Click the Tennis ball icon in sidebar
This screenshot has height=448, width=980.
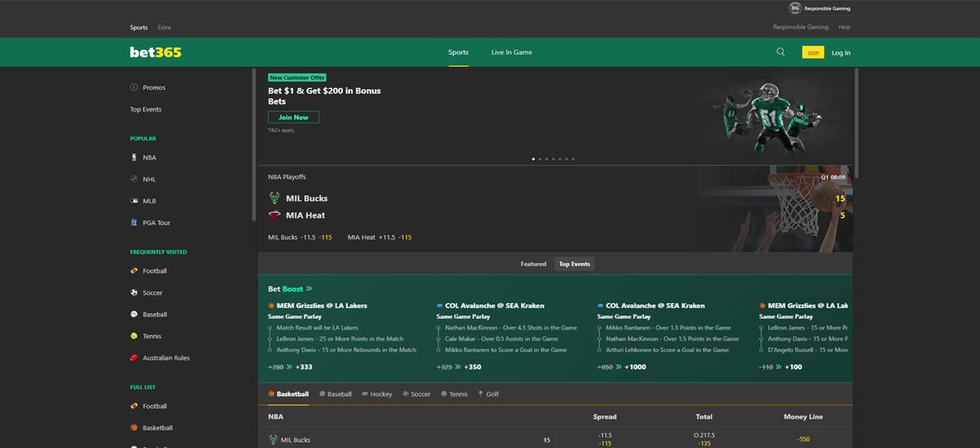point(134,336)
